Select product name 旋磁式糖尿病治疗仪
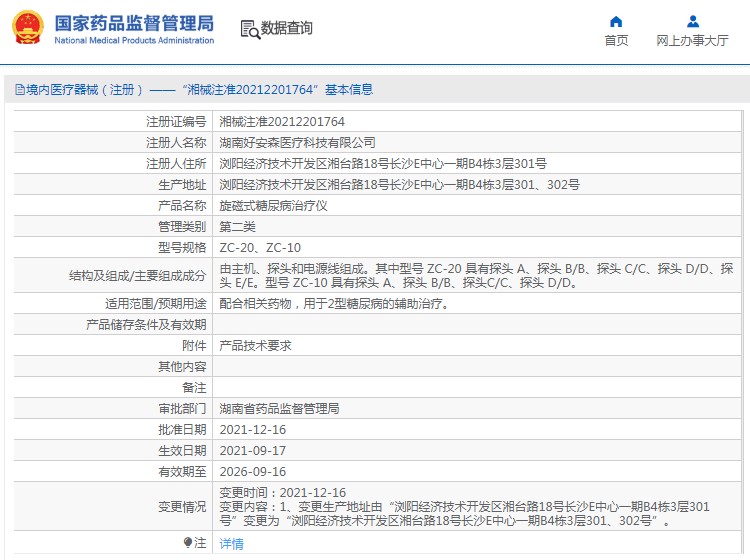The image size is (750, 560). [274, 206]
